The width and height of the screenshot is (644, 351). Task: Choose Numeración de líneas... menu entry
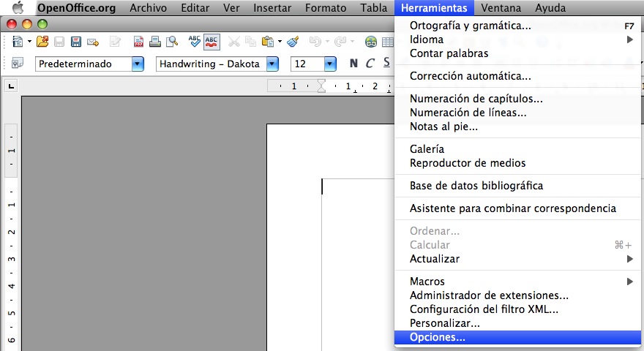click(x=517, y=113)
